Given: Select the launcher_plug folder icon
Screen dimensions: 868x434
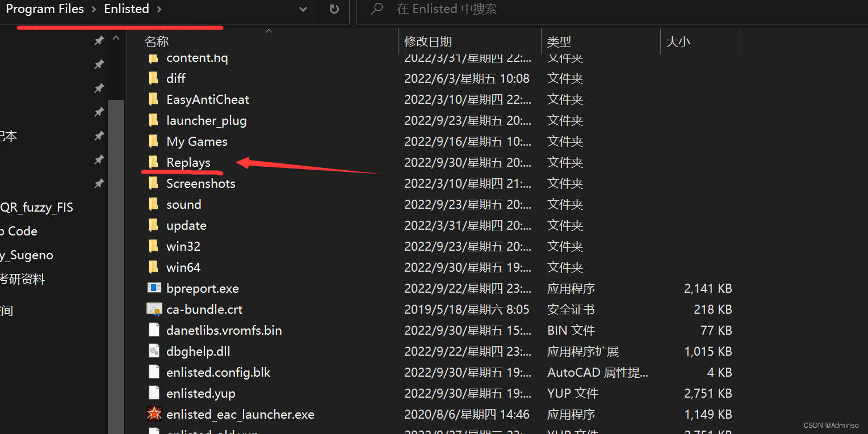Looking at the screenshot, I should [153, 120].
